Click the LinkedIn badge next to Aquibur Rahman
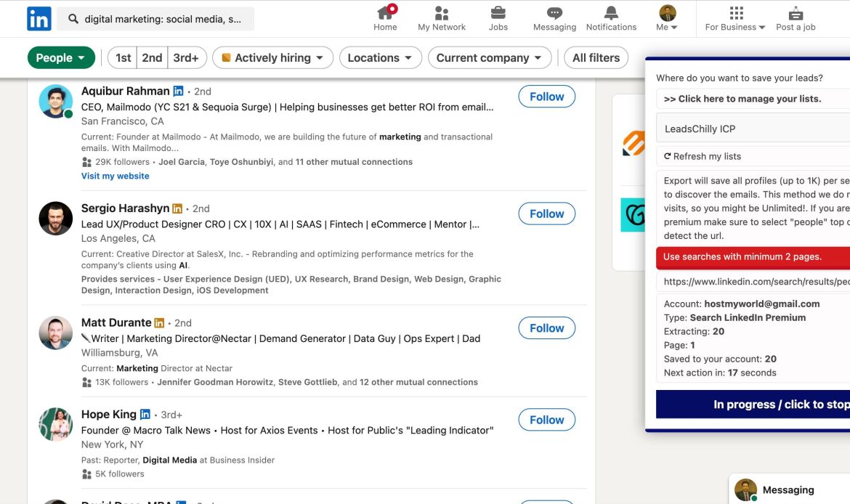Viewport: 850px width, 504px height. pyautogui.click(x=178, y=91)
